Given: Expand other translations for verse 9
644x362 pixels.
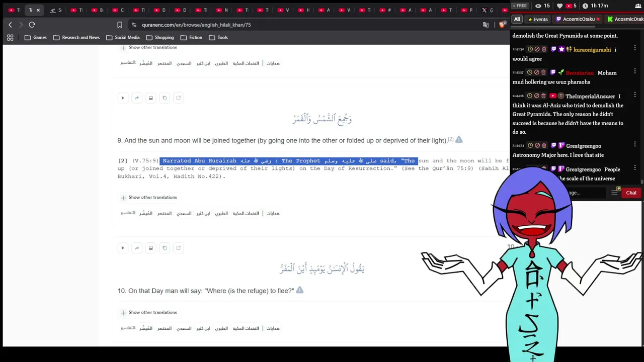Looking at the screenshot, I should (148, 198).
